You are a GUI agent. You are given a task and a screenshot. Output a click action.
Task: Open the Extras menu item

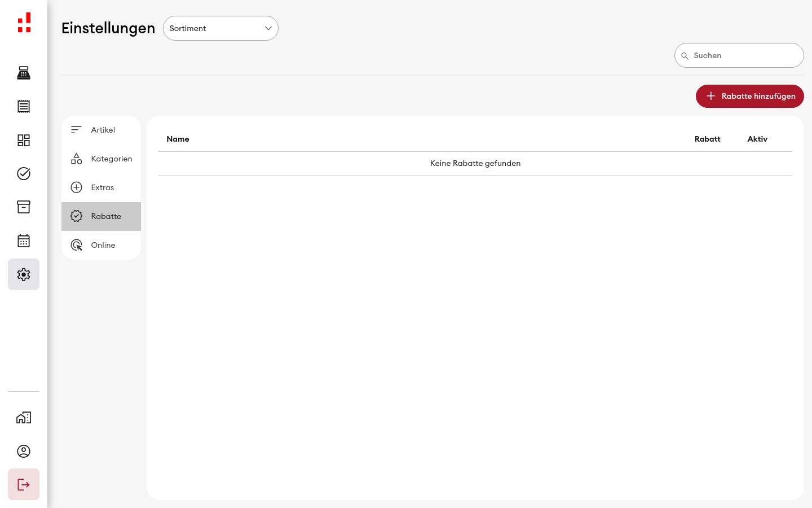(101, 187)
